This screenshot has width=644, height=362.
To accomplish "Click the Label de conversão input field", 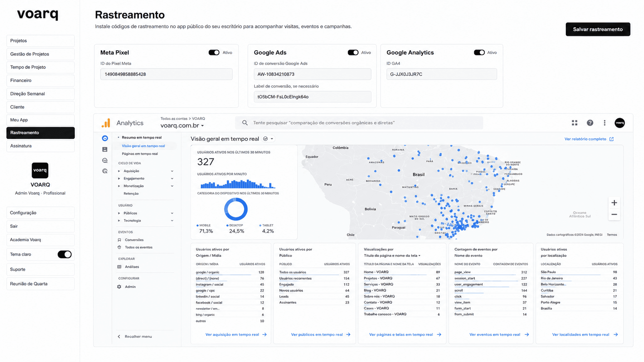I will pyautogui.click(x=312, y=97).
